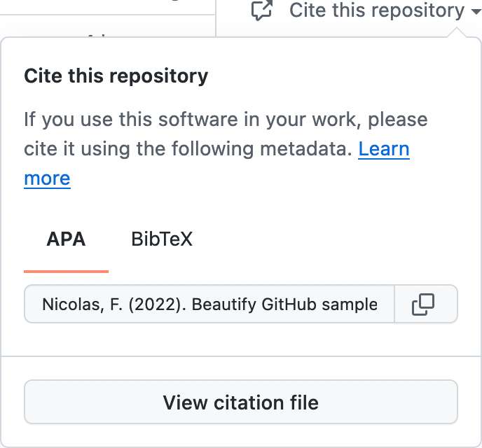The height and width of the screenshot is (448, 482).
Task: Open the "Learn more" link
Action: pyautogui.click(x=383, y=149)
